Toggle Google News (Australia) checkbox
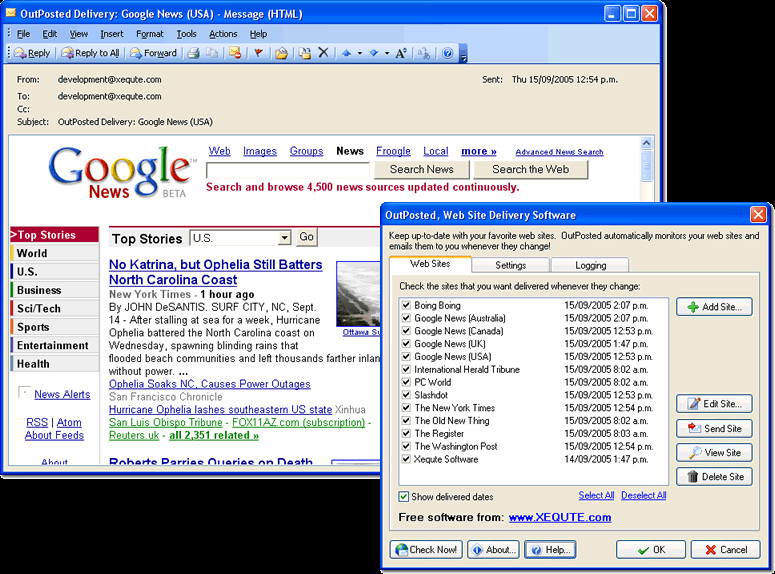Screen dimensions: 775x574 406,318
